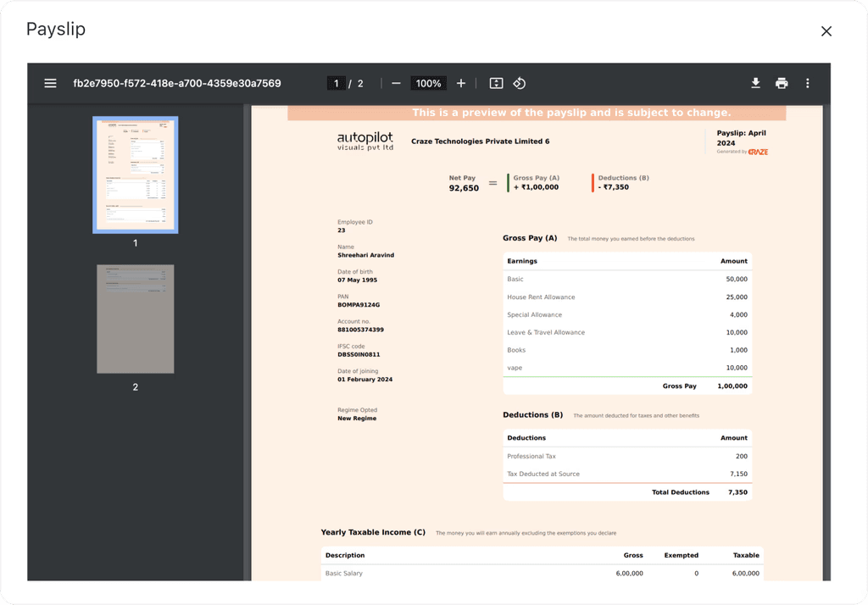This screenshot has height=605, width=868.
Task: Edit the 100% zoom percentage field
Action: click(428, 83)
